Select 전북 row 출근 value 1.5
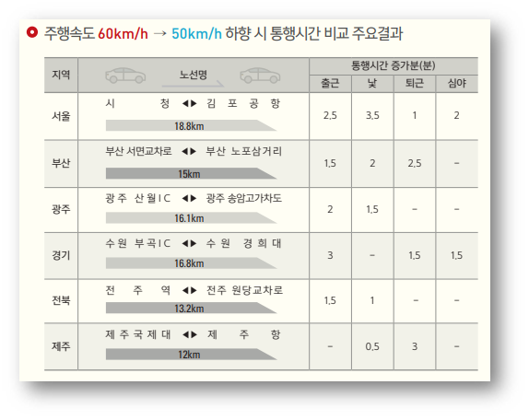529x420 pixels. pyautogui.click(x=330, y=300)
